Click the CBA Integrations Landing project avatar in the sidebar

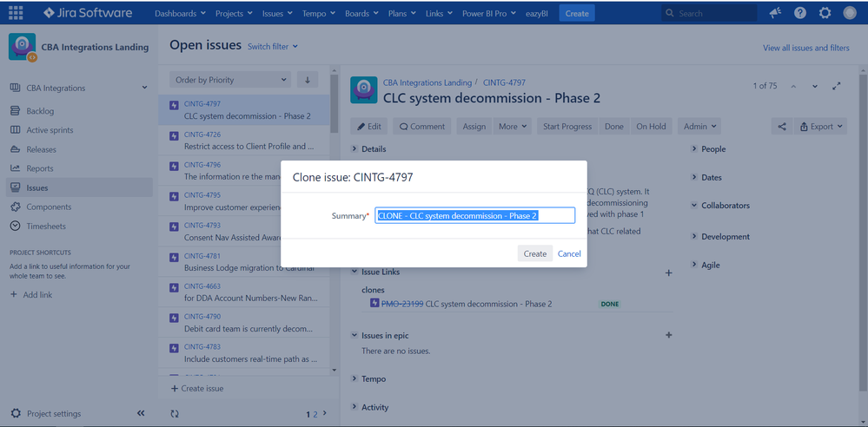[23, 47]
